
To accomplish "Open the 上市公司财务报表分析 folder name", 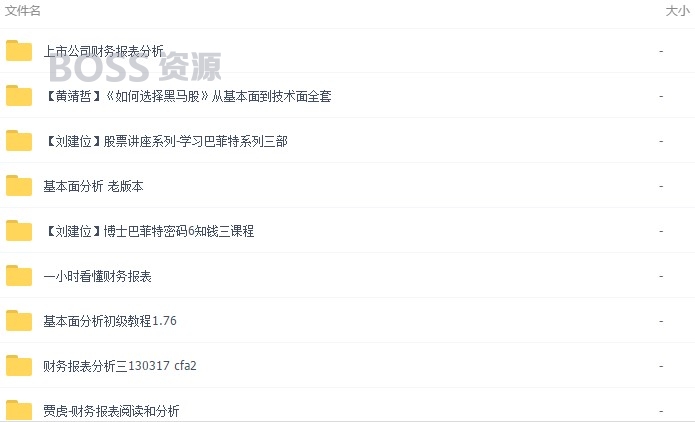I will pyautogui.click(x=104, y=51).
